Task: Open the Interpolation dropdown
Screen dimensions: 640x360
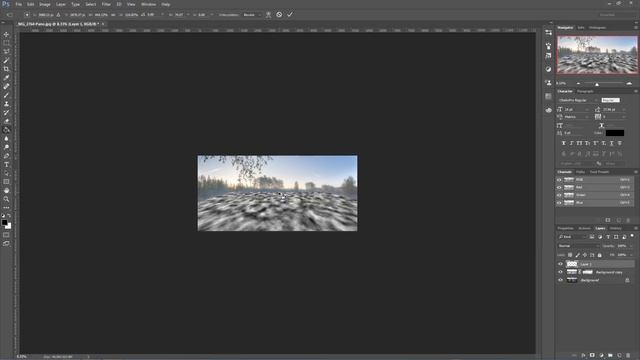Action: 252,15
